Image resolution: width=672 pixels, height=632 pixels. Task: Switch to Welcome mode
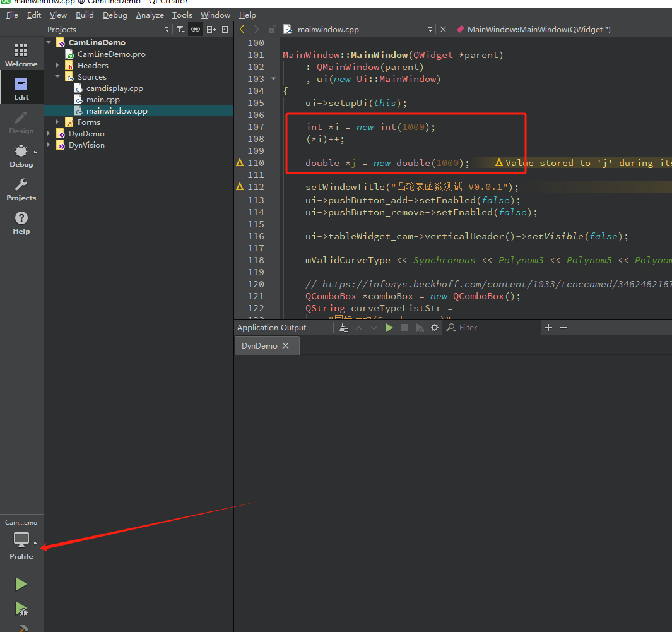click(21, 55)
